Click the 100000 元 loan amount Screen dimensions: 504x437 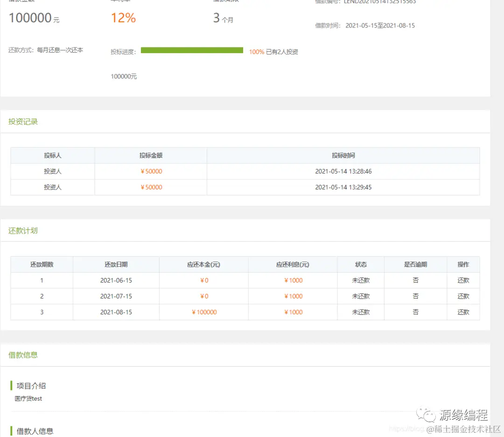34,18
